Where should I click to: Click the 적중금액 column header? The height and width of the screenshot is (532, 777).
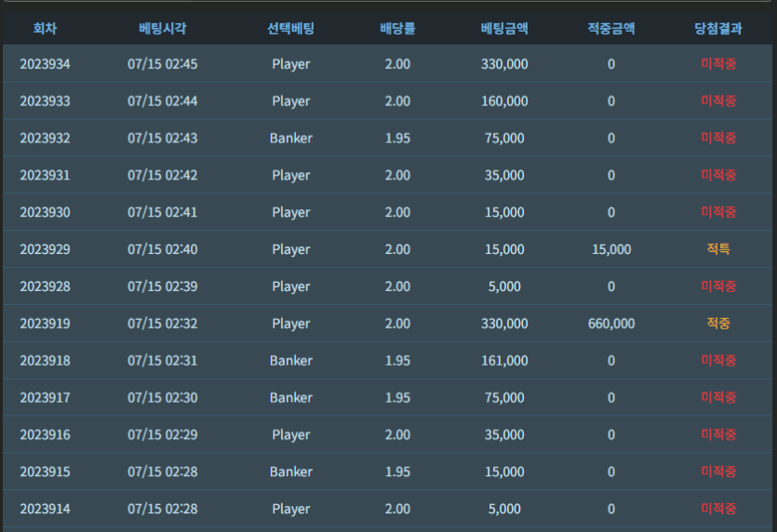[x=611, y=28]
